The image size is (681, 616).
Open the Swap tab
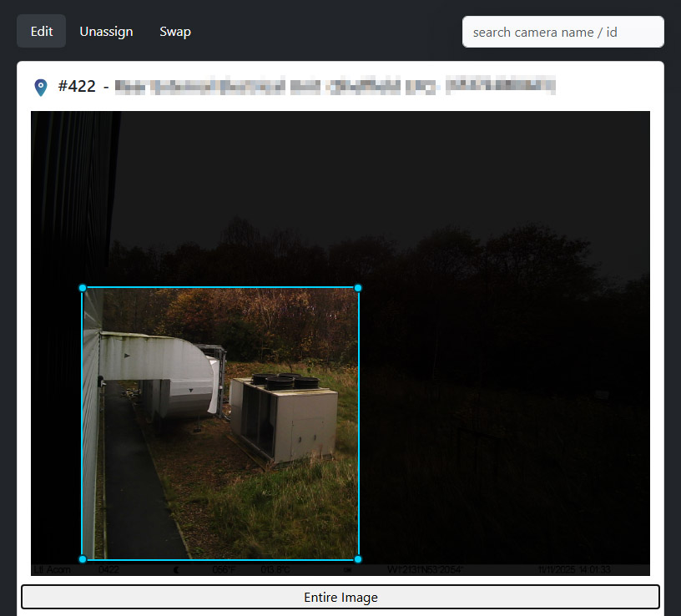[x=175, y=32]
